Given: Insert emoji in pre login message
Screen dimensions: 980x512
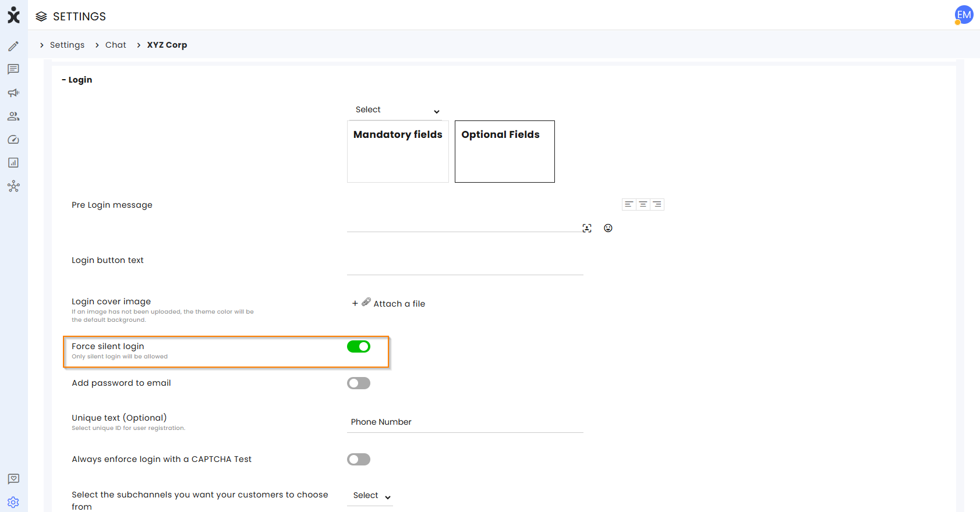Looking at the screenshot, I should coord(608,228).
